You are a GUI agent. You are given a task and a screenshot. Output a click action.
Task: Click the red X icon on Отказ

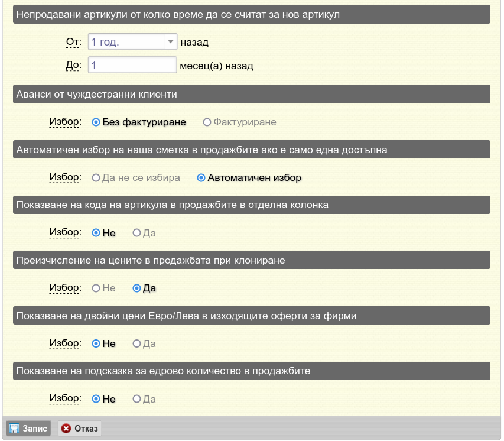[66, 429]
